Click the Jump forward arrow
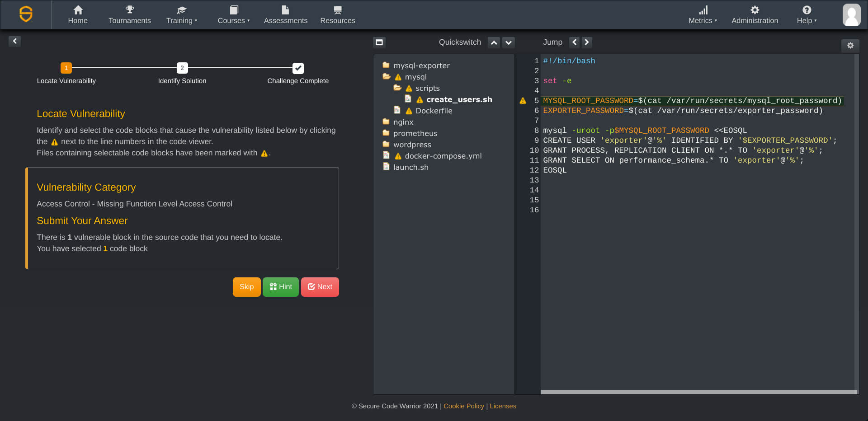Viewport: 868px width, 421px height. [586, 42]
